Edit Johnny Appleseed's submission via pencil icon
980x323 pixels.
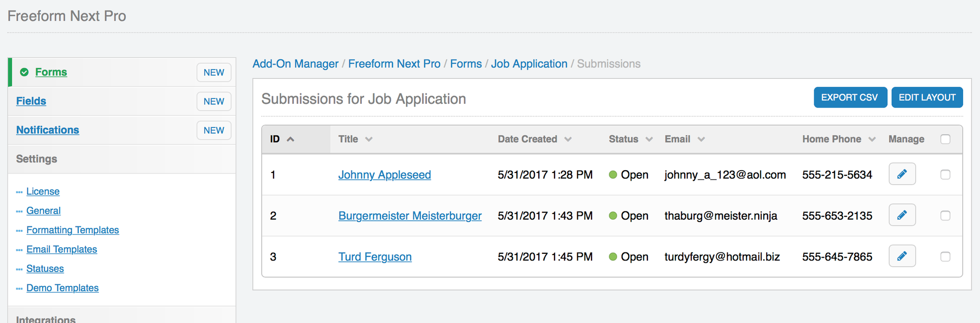(x=902, y=174)
